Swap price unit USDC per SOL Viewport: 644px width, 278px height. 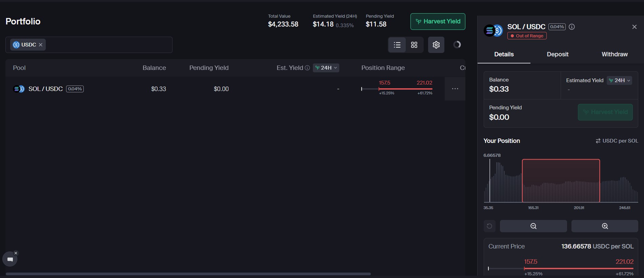click(617, 141)
